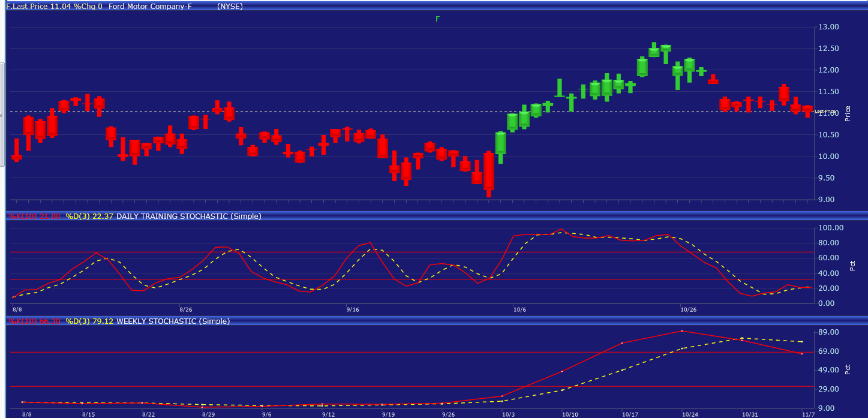This screenshot has height=418, width=868.
Task: Click the 60.00 daily stochastic axis label
Action: (x=828, y=258)
